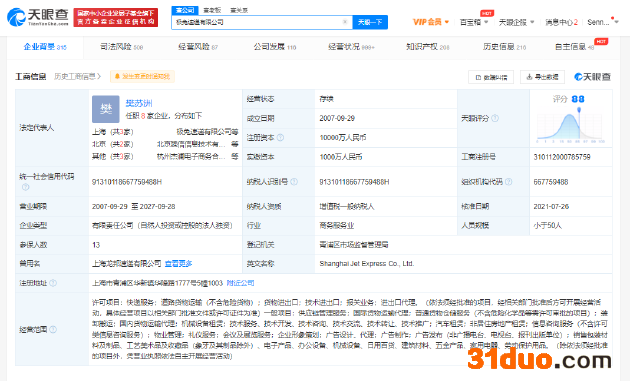Screen dimensions: 630x381
Task: Open the 天眼企服 dropdown menu
Action: pyautogui.click(x=516, y=22)
